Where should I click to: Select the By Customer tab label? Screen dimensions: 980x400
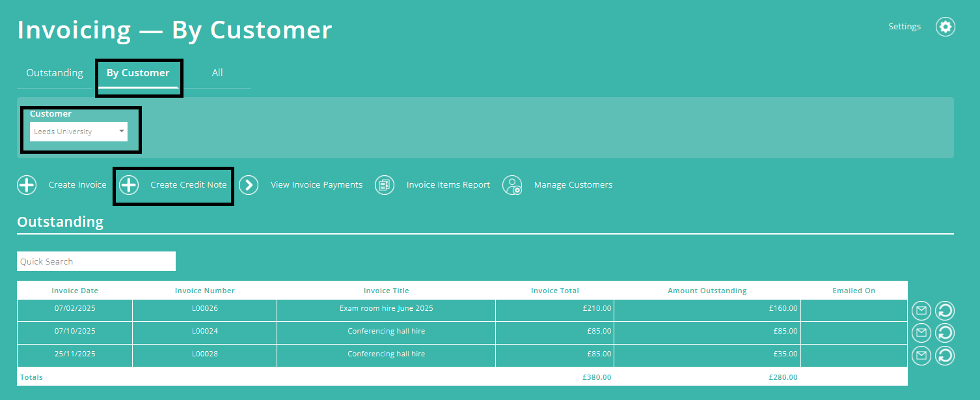tap(139, 72)
